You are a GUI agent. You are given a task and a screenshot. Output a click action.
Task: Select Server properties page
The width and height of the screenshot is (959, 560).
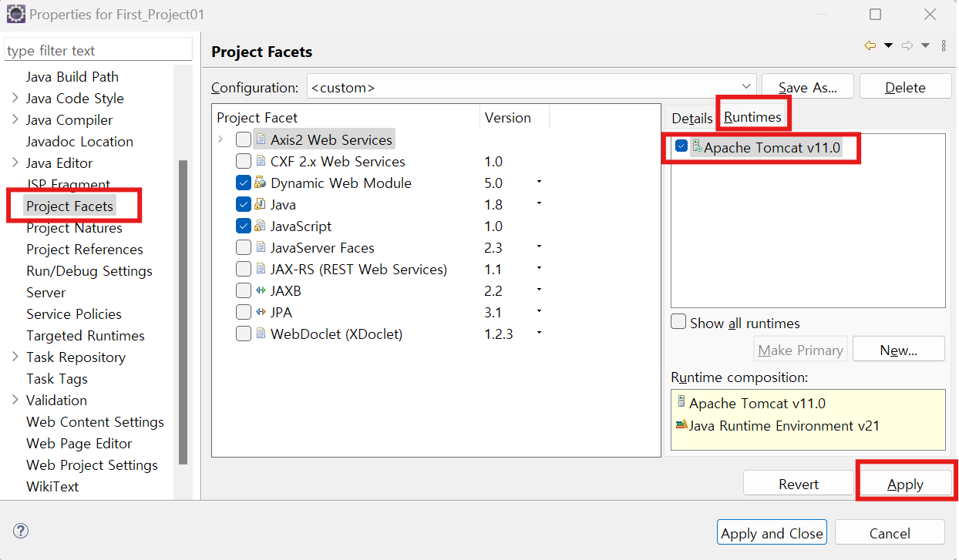[45, 292]
